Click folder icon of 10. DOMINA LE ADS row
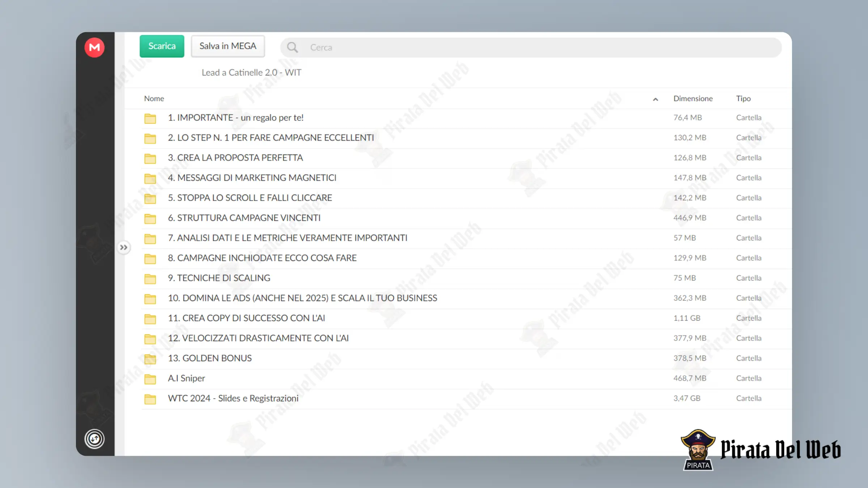The height and width of the screenshot is (488, 868). [150, 299]
